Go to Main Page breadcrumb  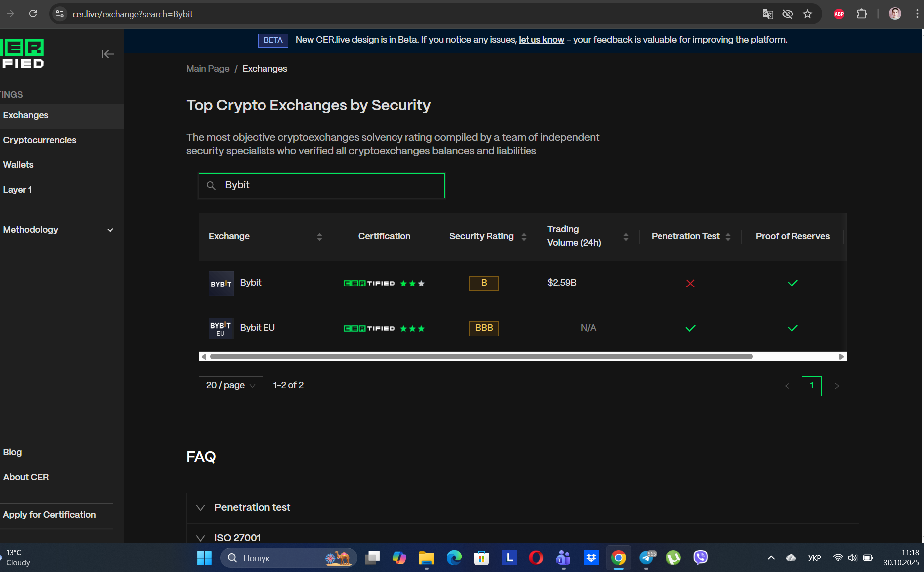[208, 69]
